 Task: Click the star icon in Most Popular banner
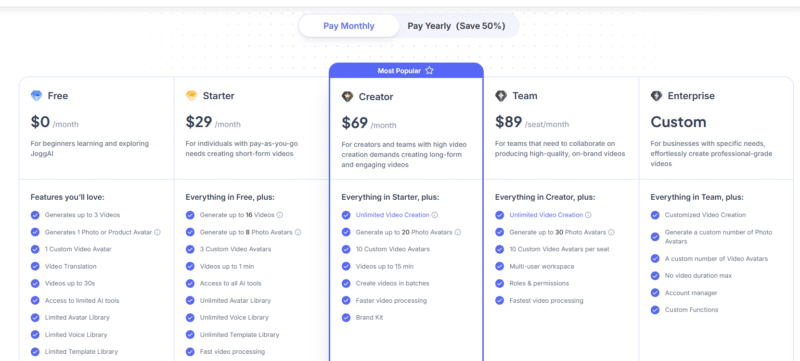pos(429,71)
